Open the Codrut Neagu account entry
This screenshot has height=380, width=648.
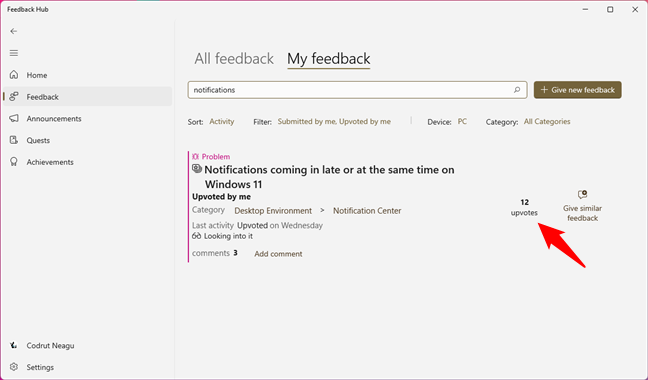pos(87,345)
